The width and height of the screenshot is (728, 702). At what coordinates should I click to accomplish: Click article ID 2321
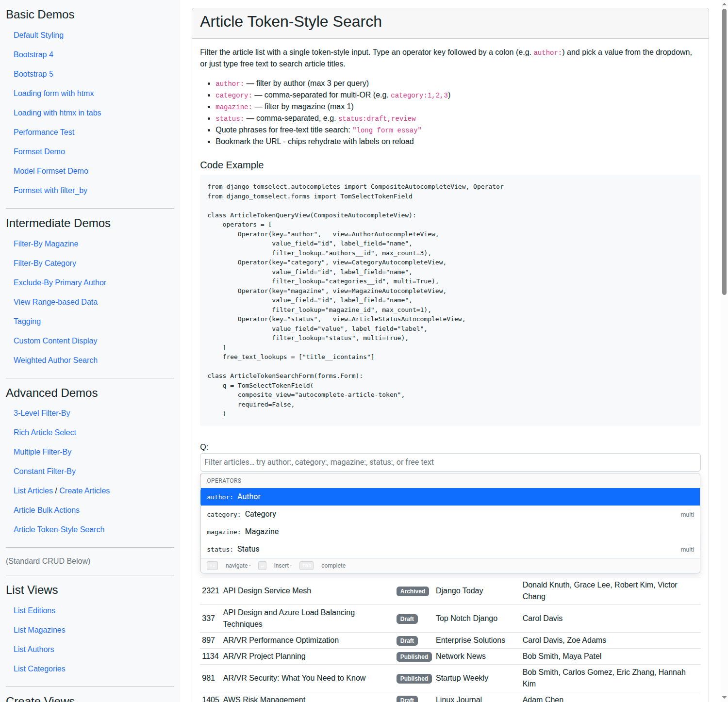pyautogui.click(x=211, y=591)
